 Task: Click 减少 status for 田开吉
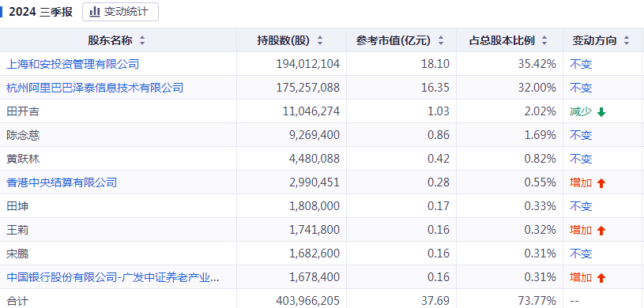(x=581, y=111)
